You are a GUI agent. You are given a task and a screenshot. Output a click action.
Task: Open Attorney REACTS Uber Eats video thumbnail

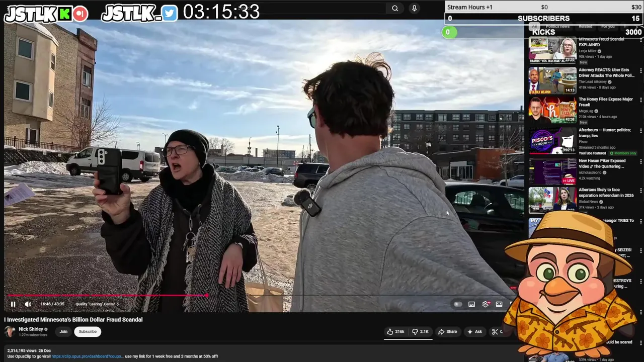[552, 80]
